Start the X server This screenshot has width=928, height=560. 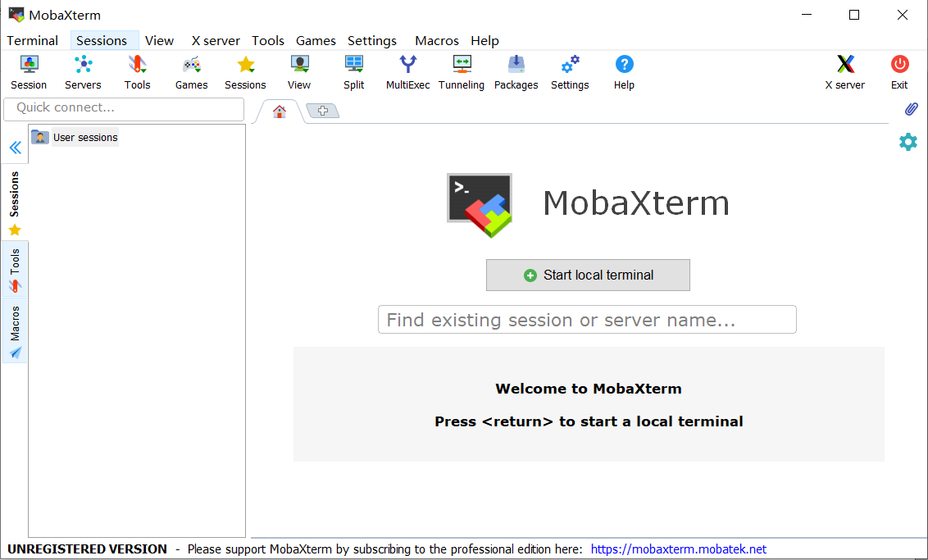coord(844,72)
